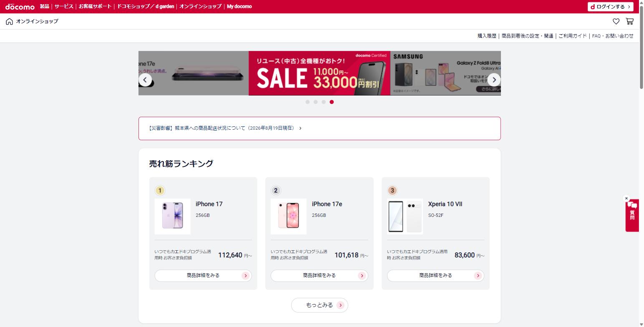Open the favorites heart icon

tap(616, 21)
